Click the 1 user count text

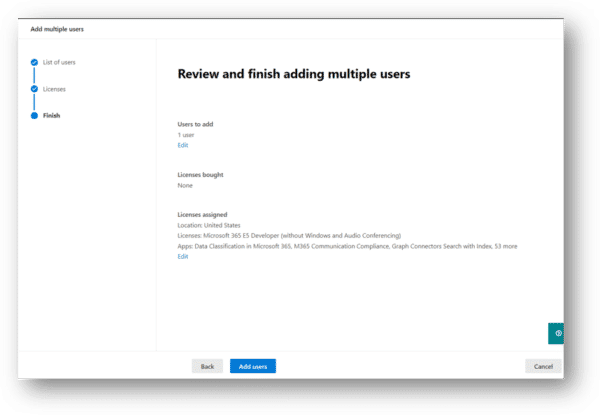187,134
